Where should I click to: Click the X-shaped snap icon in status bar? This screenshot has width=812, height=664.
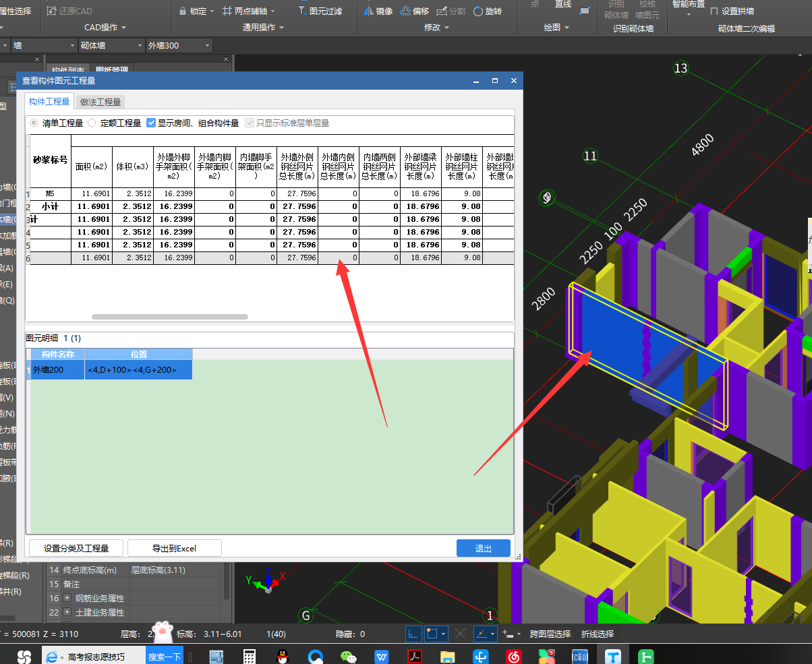pyautogui.click(x=461, y=634)
